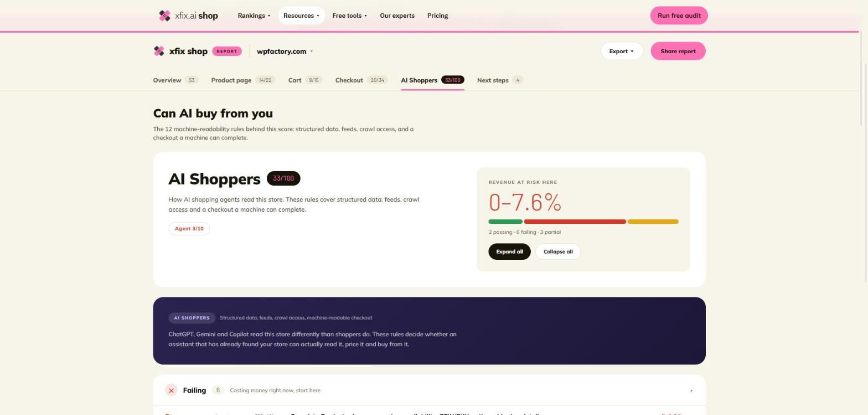868x415 pixels.
Task: Collapse the Failing section arrow
Action: (691, 391)
